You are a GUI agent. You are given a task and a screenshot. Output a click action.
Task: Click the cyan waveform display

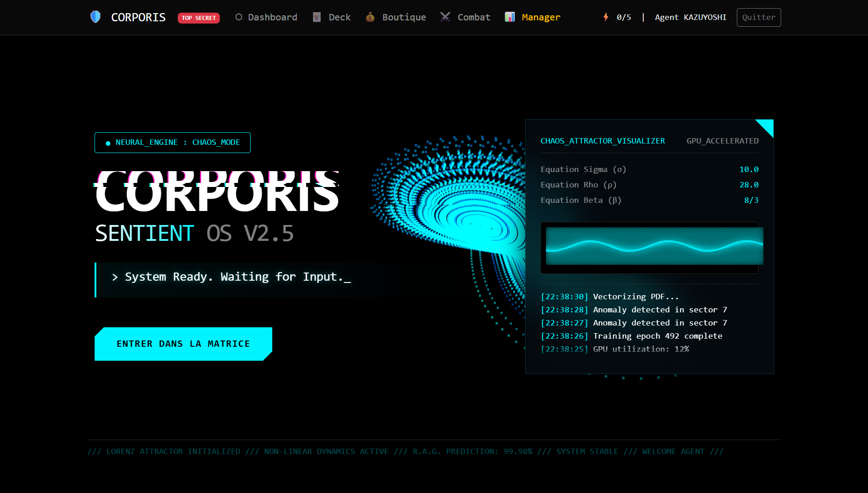[x=654, y=246]
